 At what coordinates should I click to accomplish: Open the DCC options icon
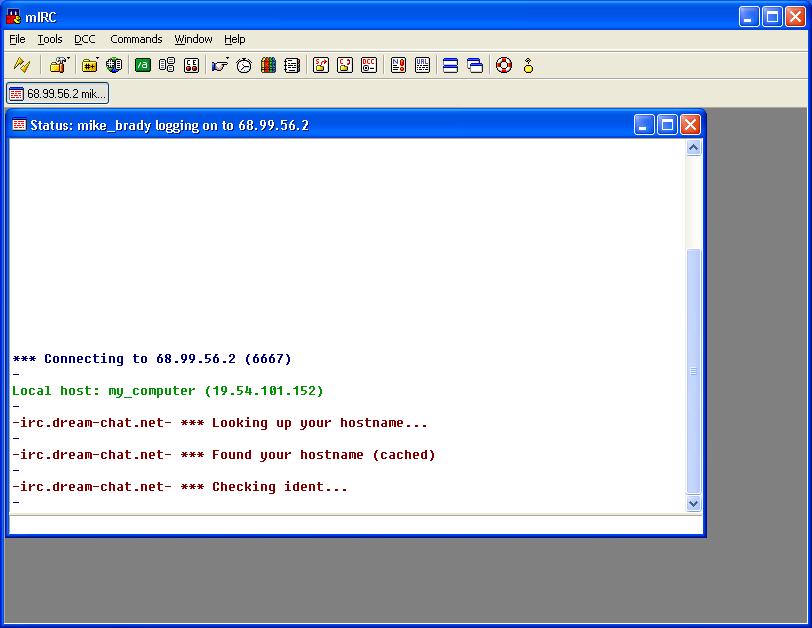tap(369, 65)
